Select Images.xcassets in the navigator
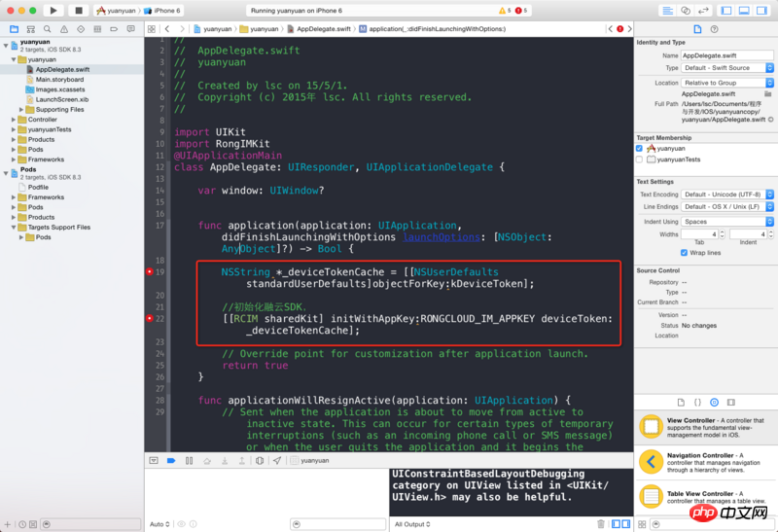This screenshot has width=778, height=532. (x=60, y=89)
